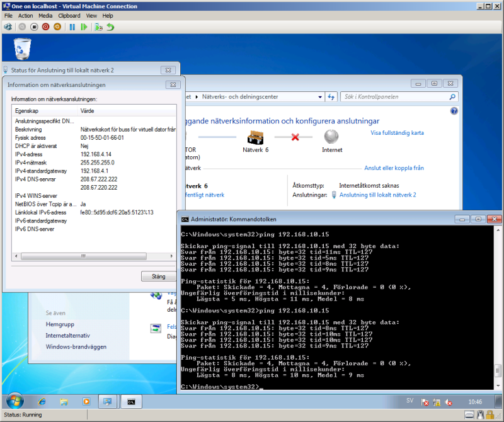Open the 'Anslutning till lokalt nätverk 2' link

click(x=377, y=195)
